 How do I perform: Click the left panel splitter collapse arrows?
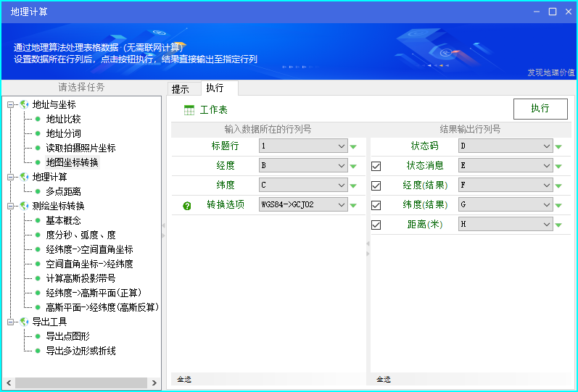point(164,230)
